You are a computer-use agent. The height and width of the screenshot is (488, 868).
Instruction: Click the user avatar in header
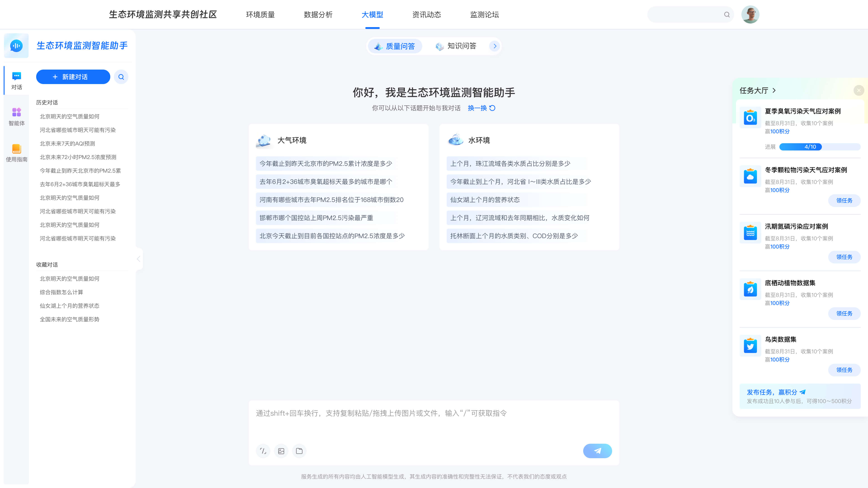tap(750, 14)
